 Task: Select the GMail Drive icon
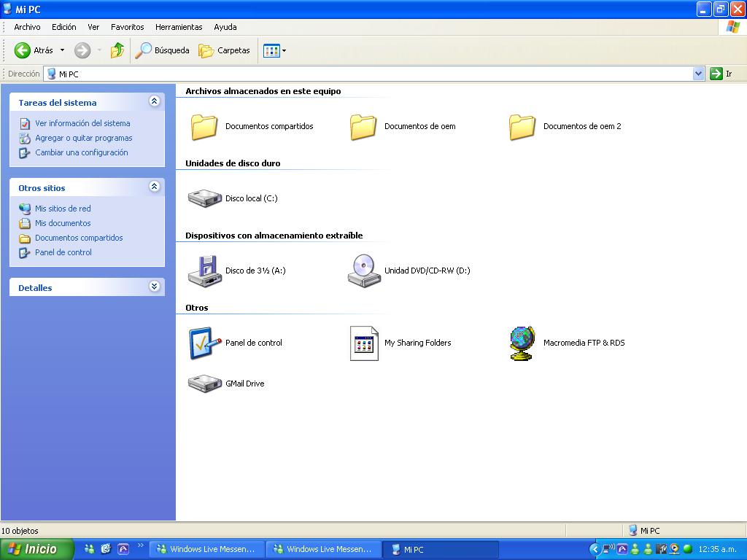[204, 384]
